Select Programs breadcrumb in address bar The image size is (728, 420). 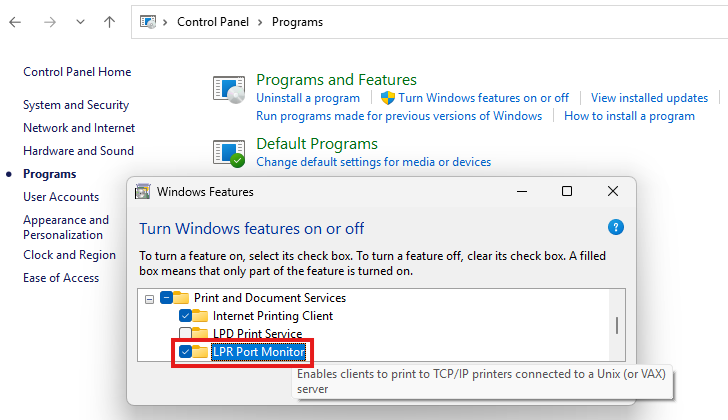(297, 22)
